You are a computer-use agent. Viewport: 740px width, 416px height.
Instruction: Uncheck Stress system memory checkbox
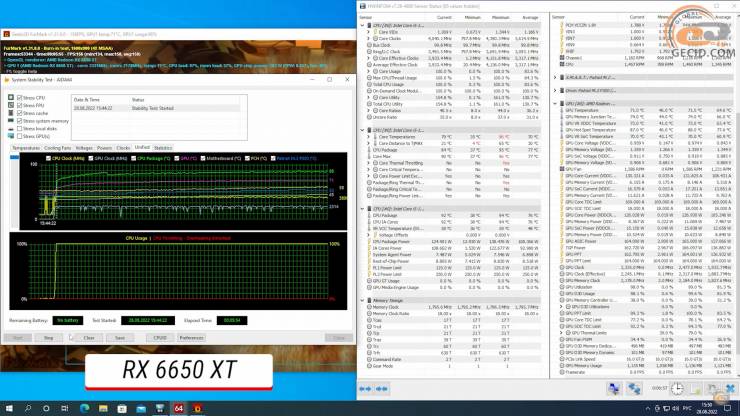(19, 120)
